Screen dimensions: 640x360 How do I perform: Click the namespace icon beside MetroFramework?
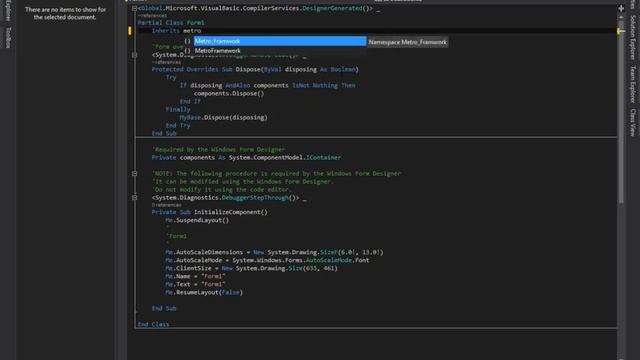click(187, 51)
